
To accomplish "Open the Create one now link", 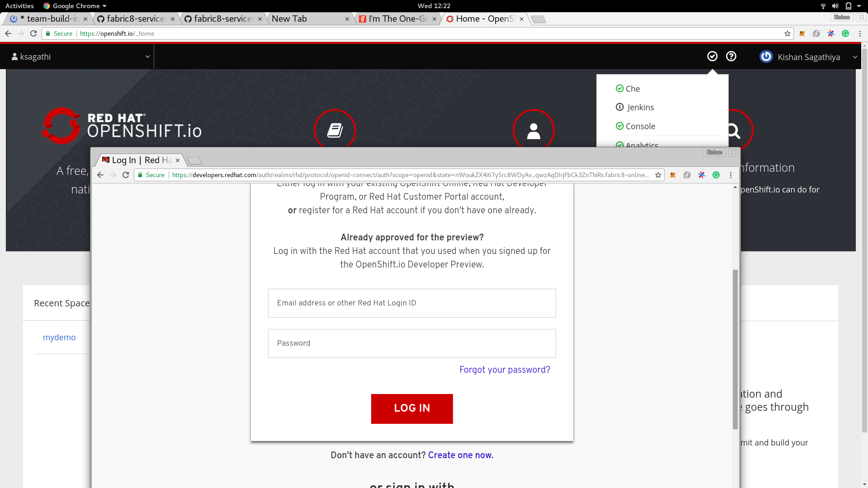I will point(460,455).
